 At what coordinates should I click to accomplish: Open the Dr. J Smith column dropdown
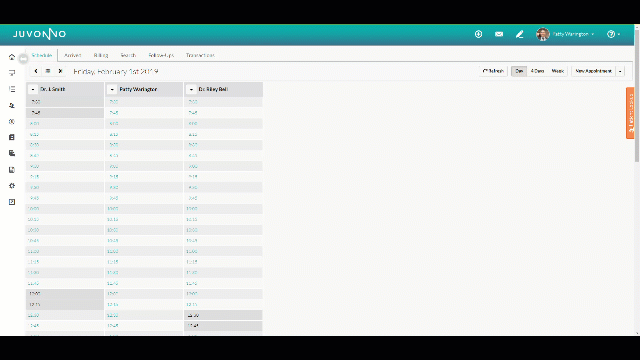[x=33, y=89]
